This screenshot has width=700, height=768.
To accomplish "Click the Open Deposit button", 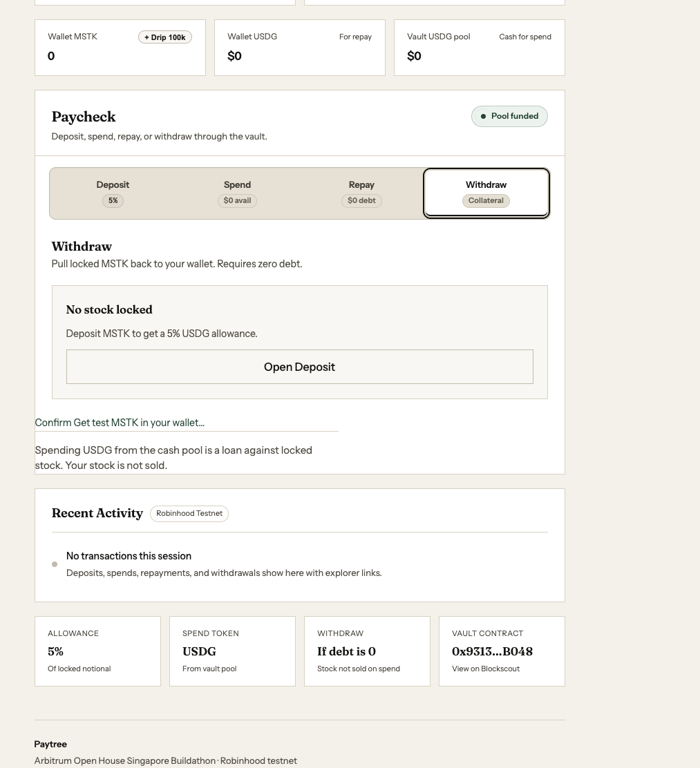I will click(x=299, y=367).
